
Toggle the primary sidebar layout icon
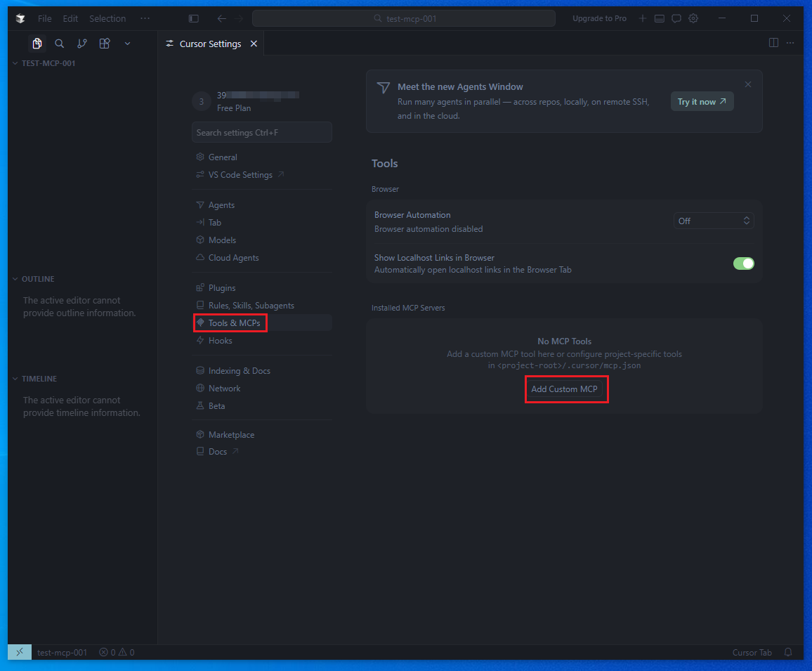194,19
